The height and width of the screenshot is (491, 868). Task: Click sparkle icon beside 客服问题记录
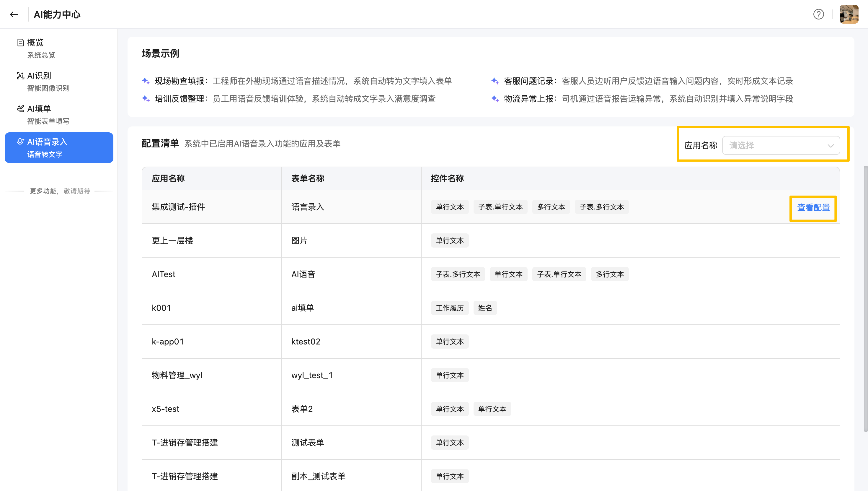[x=495, y=81]
